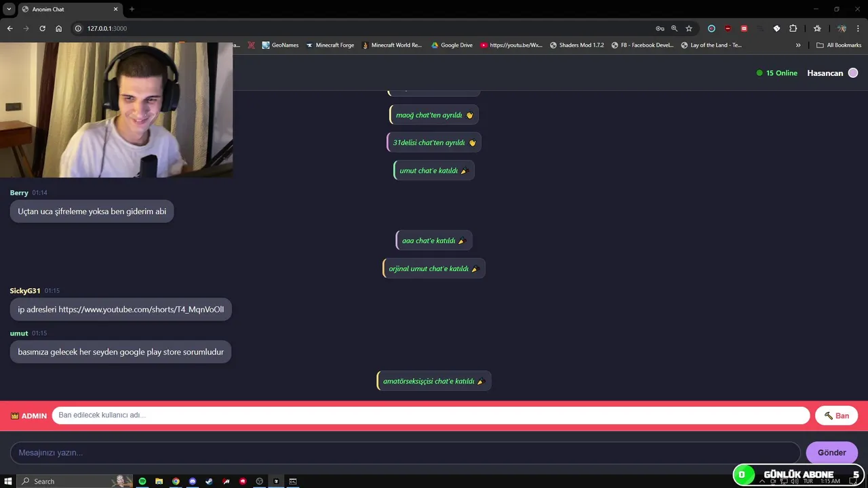
Task: Expand the hidden bookmarks chevron
Action: [x=798, y=45]
